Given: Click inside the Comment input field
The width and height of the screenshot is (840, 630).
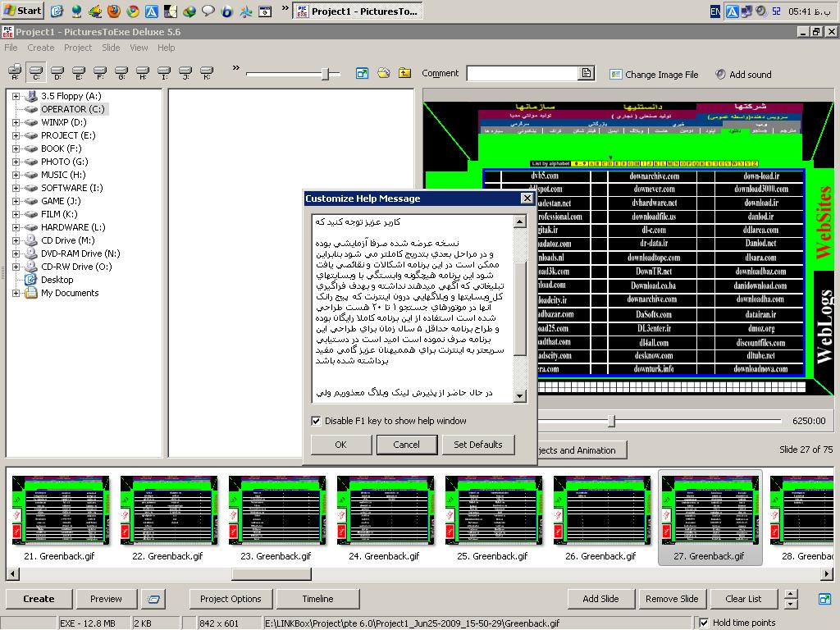Looking at the screenshot, I should [x=523, y=73].
